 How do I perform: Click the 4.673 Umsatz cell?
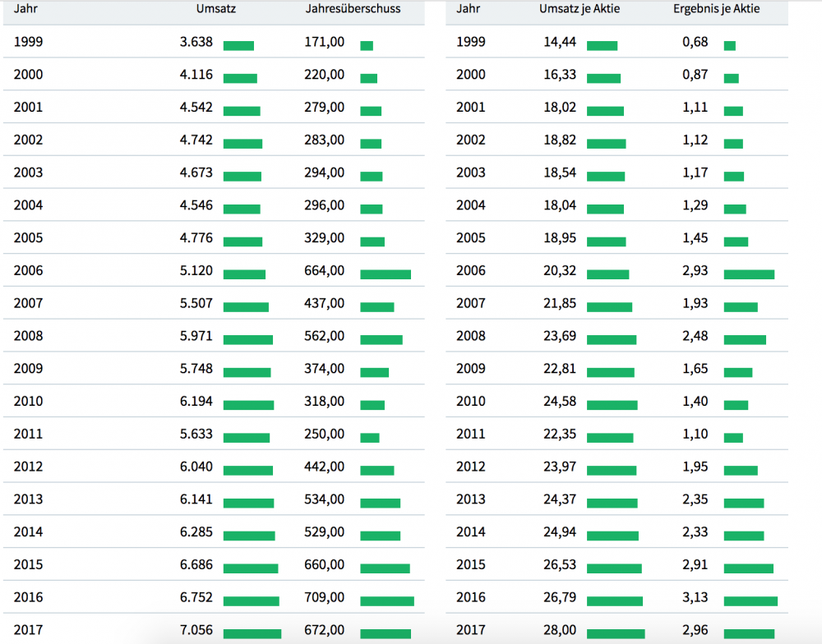coord(196,172)
